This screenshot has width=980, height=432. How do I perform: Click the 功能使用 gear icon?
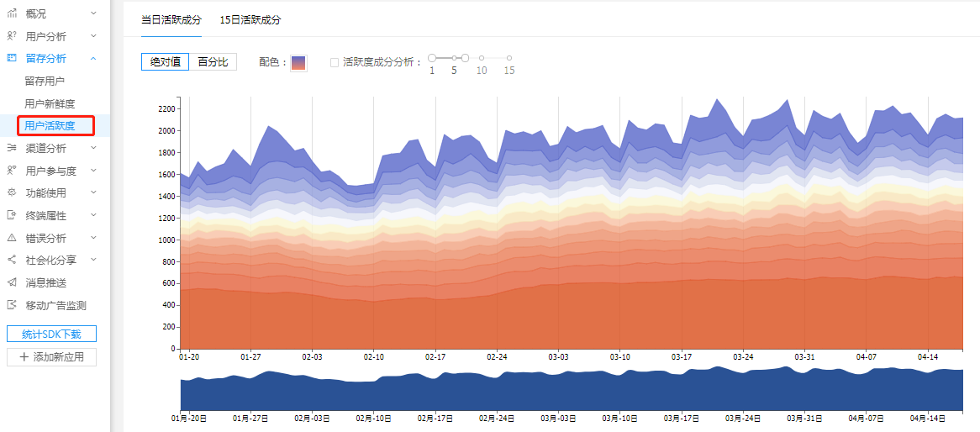tap(12, 193)
